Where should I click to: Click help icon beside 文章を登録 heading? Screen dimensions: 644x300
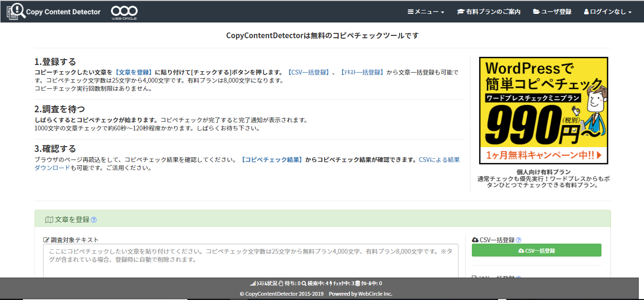pos(94,220)
